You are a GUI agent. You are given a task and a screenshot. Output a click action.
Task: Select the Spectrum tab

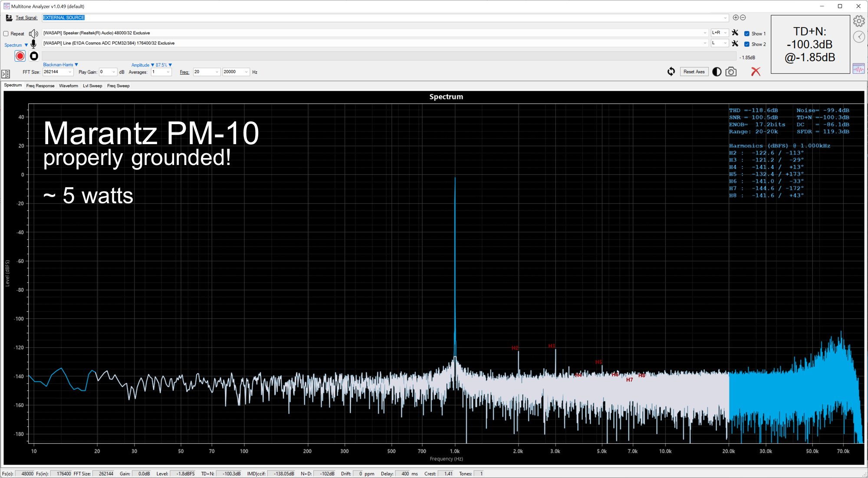13,85
